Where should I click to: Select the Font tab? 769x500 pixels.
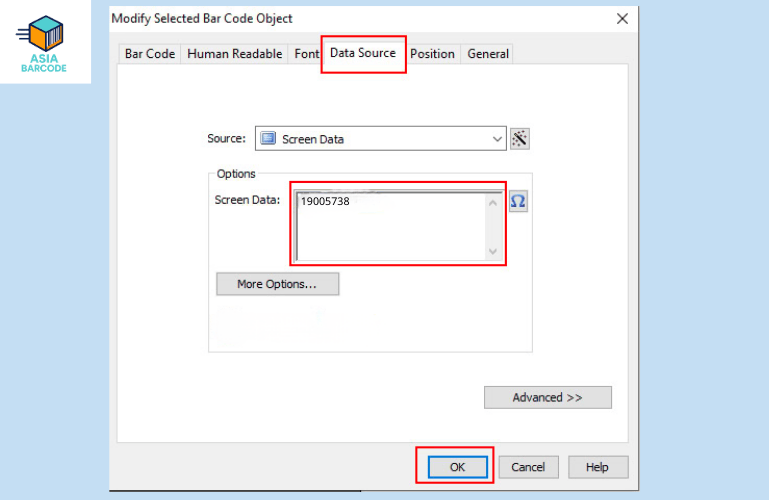(x=306, y=54)
